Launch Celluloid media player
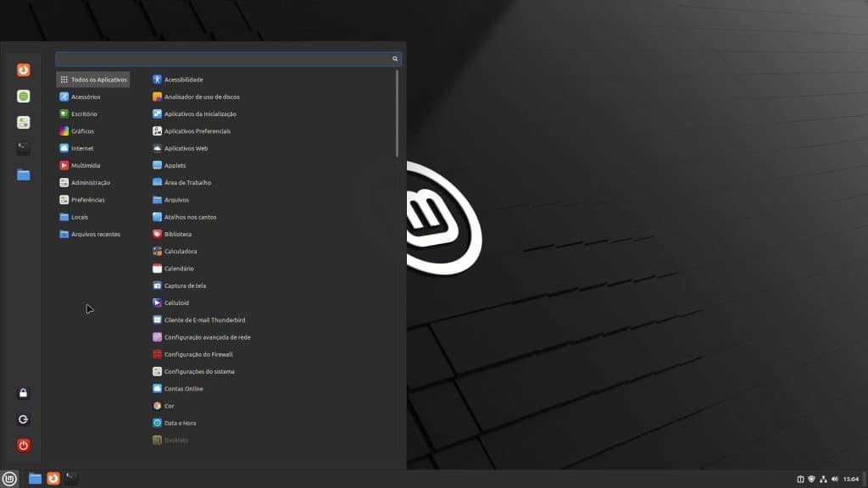This screenshot has height=488, width=868. (178, 302)
